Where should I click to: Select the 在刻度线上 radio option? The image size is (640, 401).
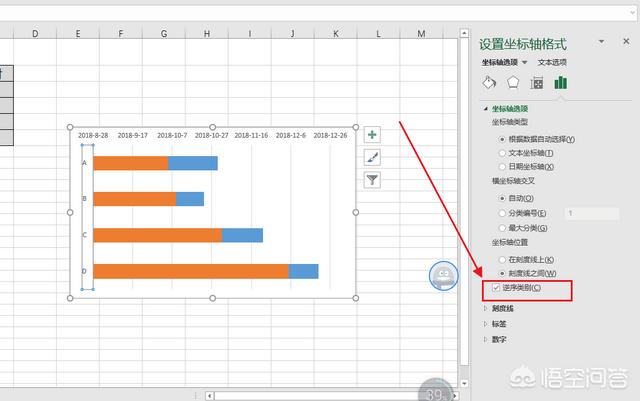click(x=502, y=259)
